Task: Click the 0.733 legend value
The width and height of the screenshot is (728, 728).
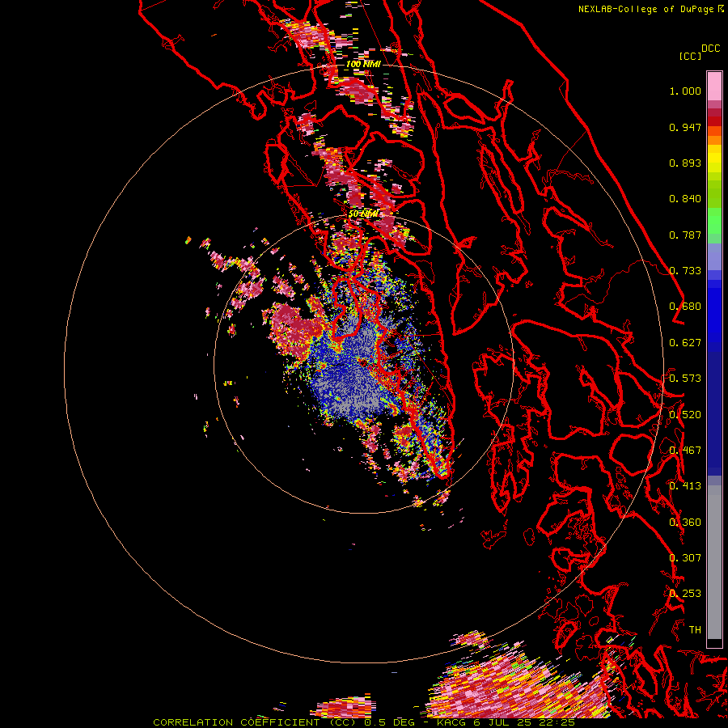Action: [685, 271]
